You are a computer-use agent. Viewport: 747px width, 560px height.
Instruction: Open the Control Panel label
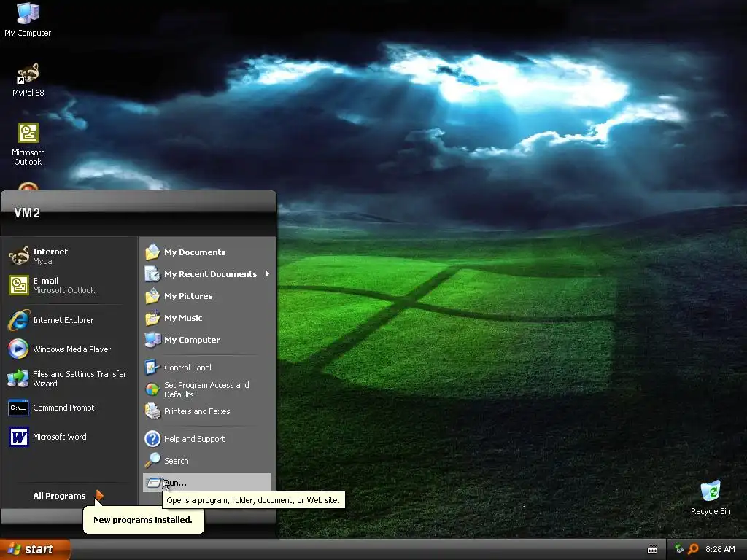[187, 367]
